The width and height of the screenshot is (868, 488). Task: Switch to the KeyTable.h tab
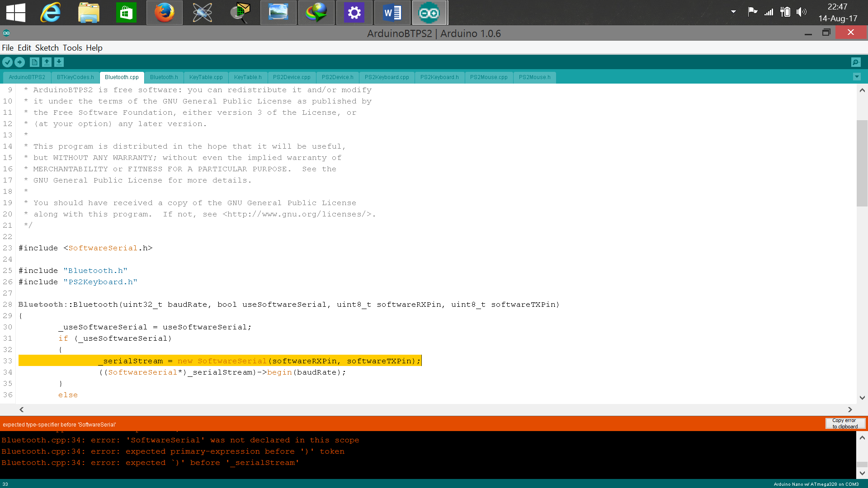247,77
